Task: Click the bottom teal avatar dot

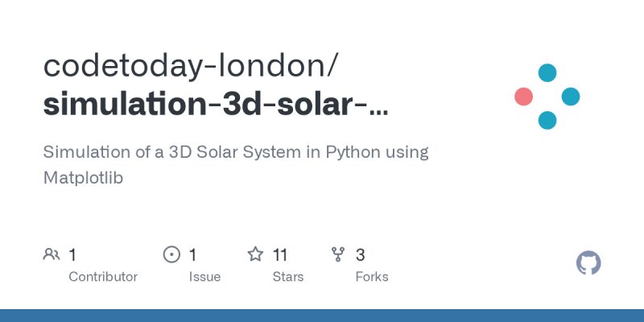Action: 547,120
